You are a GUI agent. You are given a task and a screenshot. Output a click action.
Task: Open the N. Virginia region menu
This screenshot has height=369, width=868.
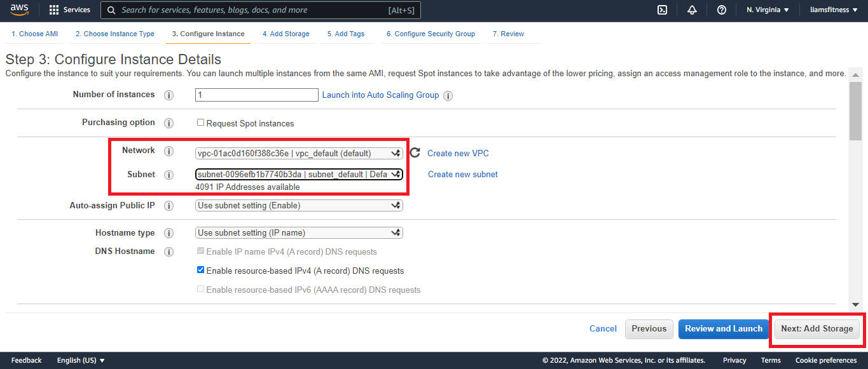[768, 10]
